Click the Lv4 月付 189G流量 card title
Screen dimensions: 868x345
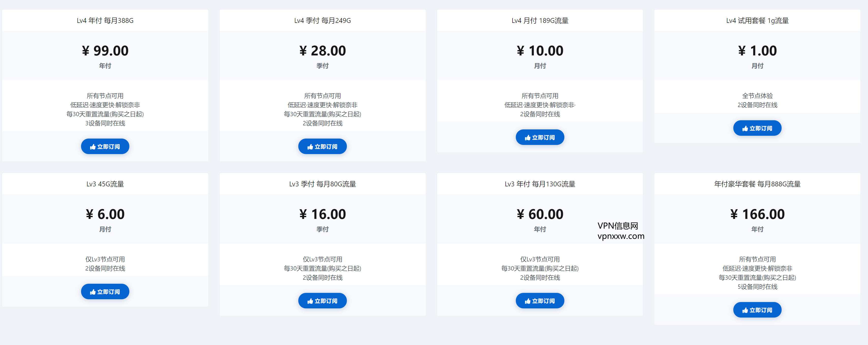click(x=540, y=21)
